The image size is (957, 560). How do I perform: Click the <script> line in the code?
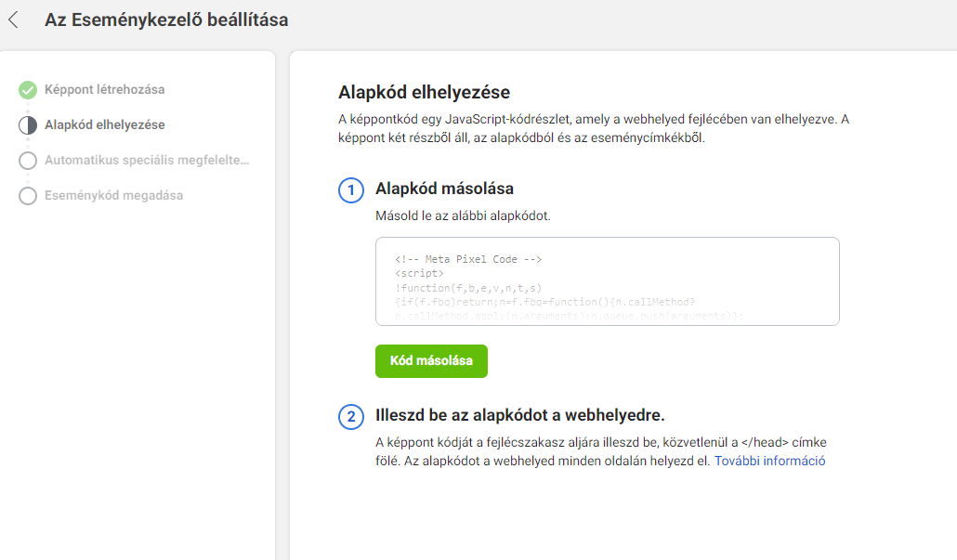[x=419, y=273]
